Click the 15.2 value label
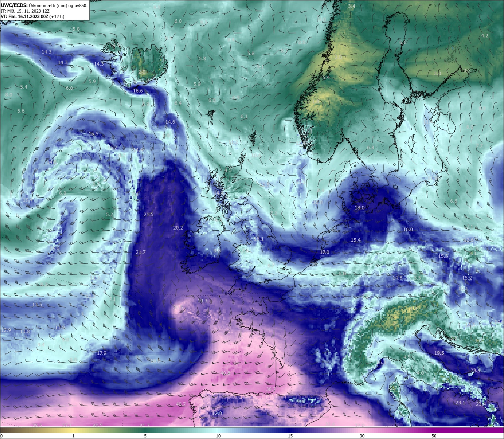Screen dimensions: 504x439 [x=467, y=278]
